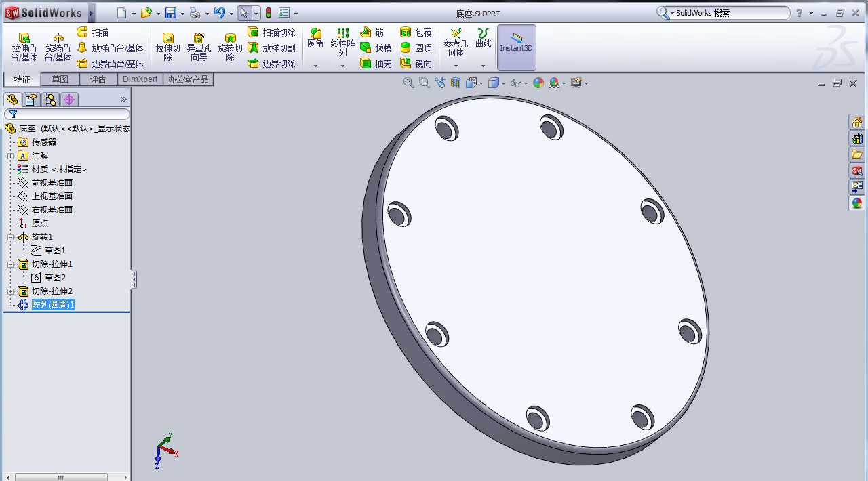Open the FeatureManager design tree tab
The image size is (868, 481).
(x=12, y=100)
